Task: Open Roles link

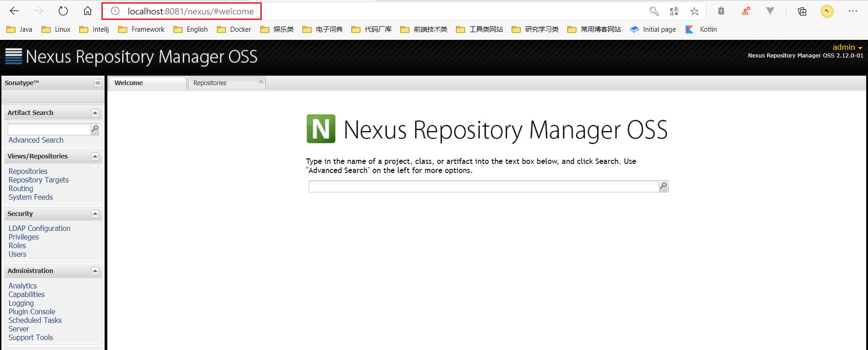Action: point(17,245)
